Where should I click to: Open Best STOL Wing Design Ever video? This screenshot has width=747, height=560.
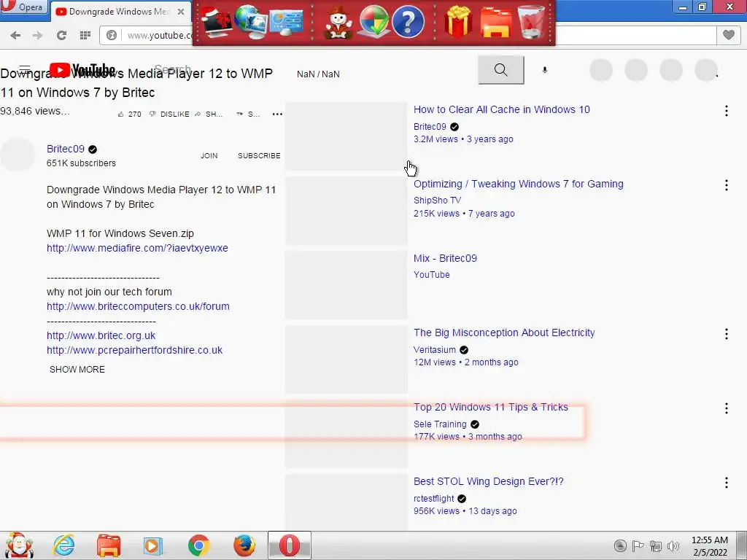pos(488,481)
